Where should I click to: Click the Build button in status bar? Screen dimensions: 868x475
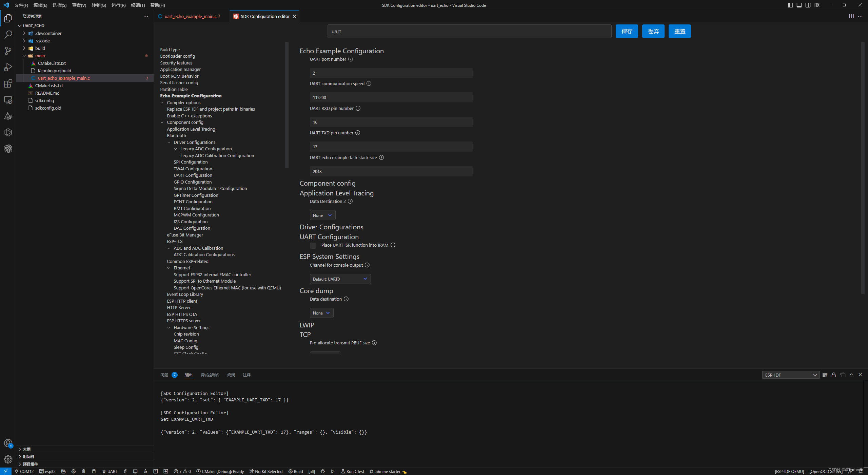tap(296, 471)
